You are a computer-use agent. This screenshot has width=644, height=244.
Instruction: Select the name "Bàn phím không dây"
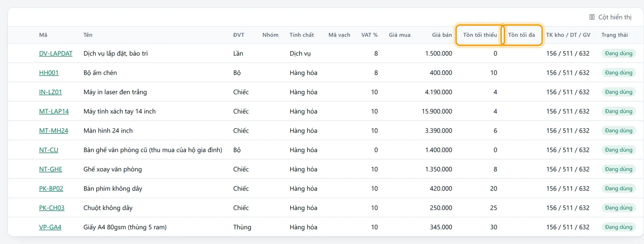[113, 189]
